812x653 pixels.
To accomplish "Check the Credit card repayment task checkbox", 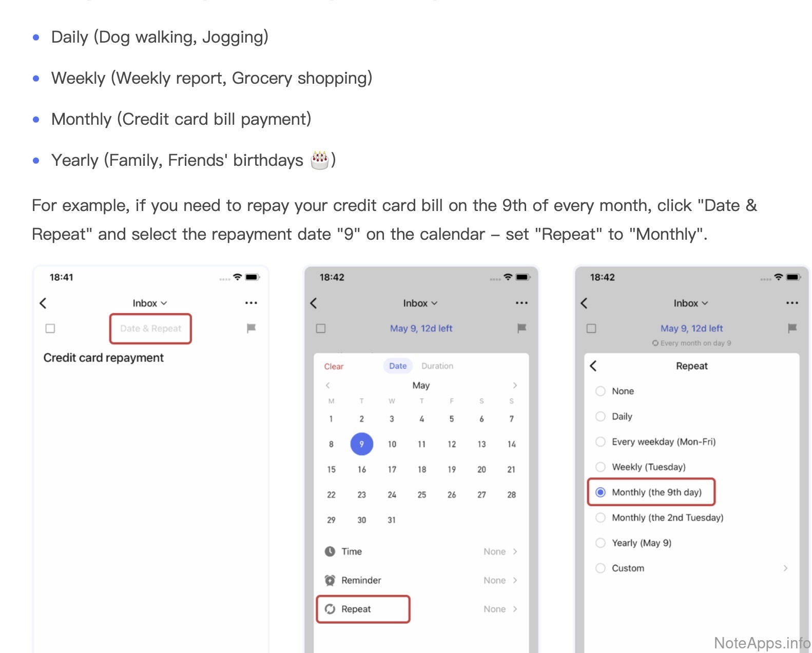I will pyautogui.click(x=50, y=329).
